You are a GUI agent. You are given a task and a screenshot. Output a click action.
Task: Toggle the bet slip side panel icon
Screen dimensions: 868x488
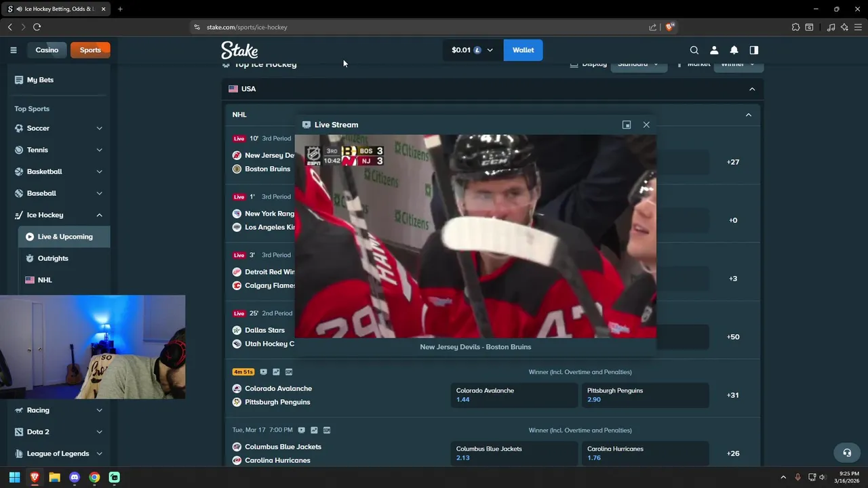coord(754,50)
